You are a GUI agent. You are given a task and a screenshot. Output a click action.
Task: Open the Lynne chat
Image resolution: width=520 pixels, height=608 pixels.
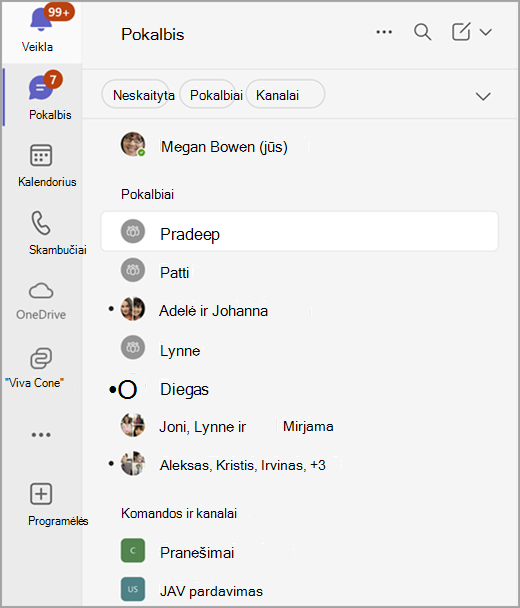tap(299, 350)
